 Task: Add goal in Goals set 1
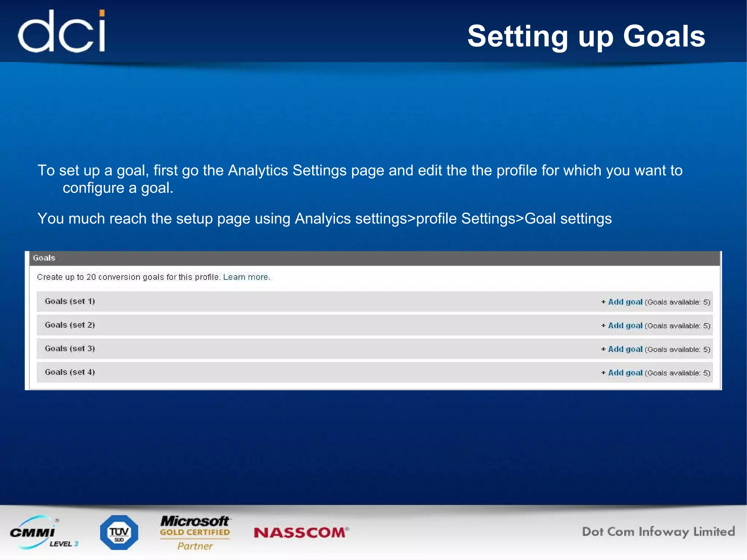pos(625,302)
